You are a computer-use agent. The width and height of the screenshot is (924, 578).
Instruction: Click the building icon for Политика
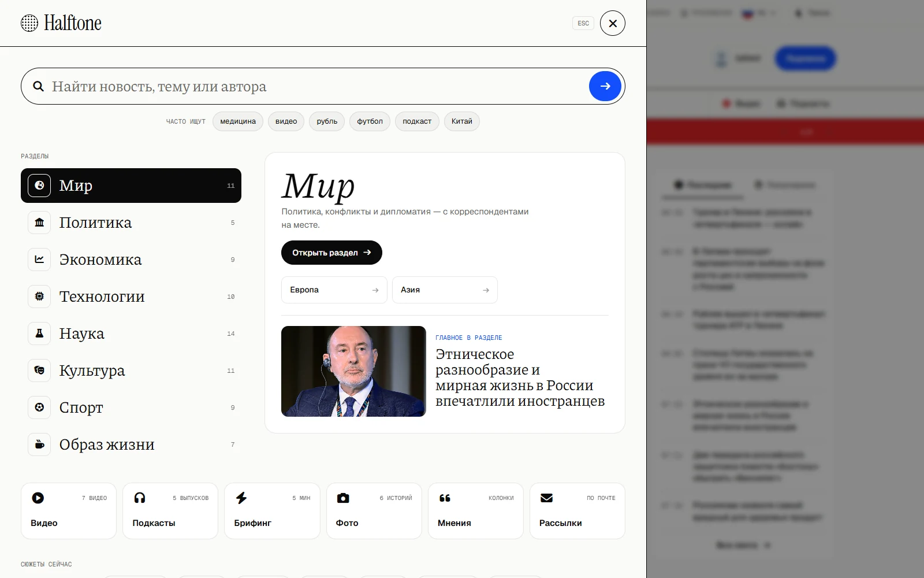39,223
